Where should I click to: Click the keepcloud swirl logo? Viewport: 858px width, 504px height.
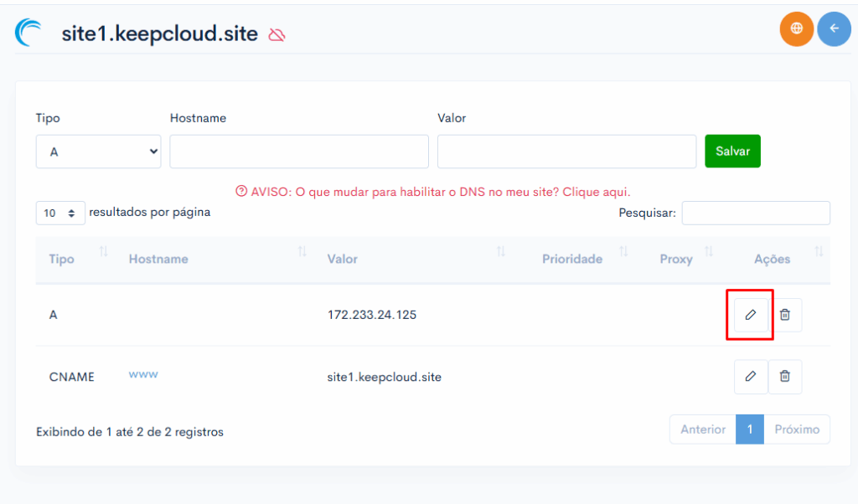28,33
